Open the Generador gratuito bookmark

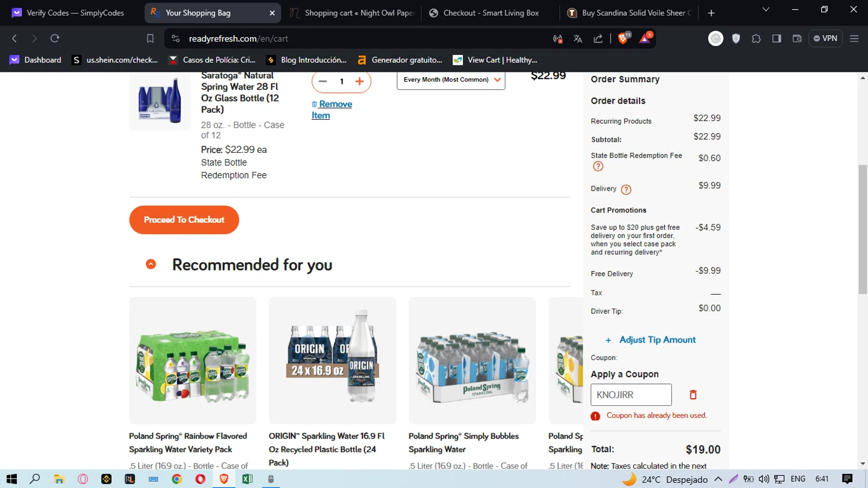point(399,60)
